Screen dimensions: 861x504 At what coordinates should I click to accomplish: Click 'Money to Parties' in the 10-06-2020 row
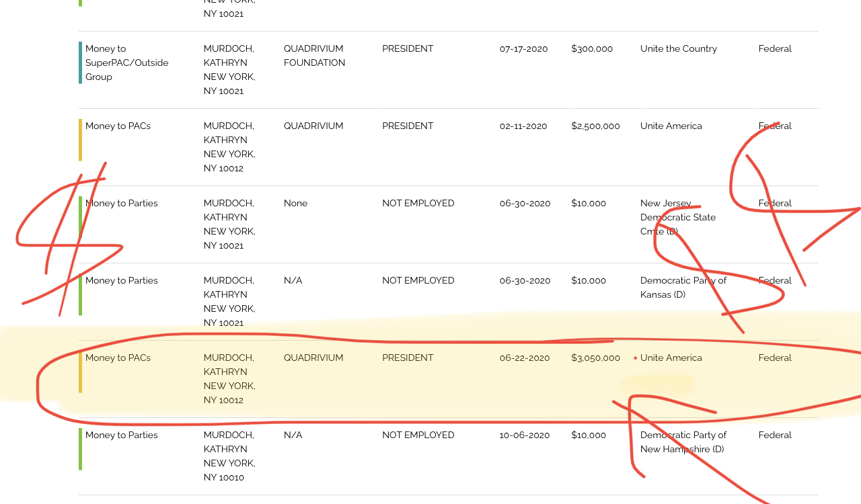(122, 435)
